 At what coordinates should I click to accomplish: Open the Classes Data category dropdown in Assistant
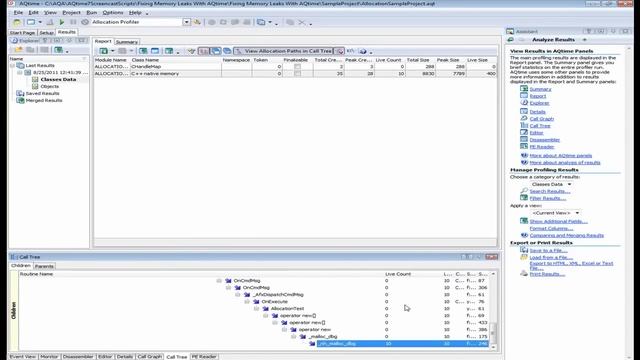[x=569, y=184]
